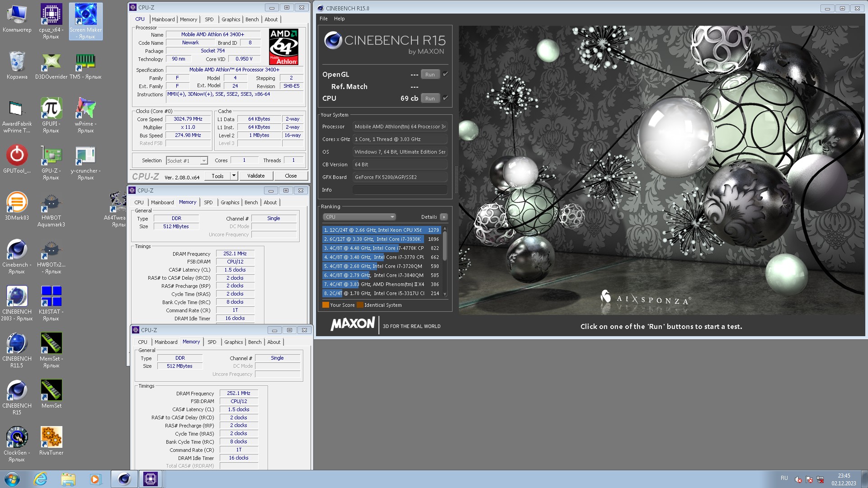The width and height of the screenshot is (868, 488).
Task: Open the Компьютер desktop icon
Action: tap(17, 19)
